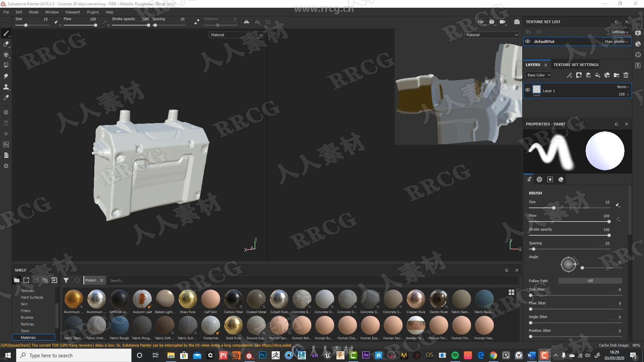The width and height of the screenshot is (644, 362).
Task: Close the Layers tab
Action: tap(545, 65)
